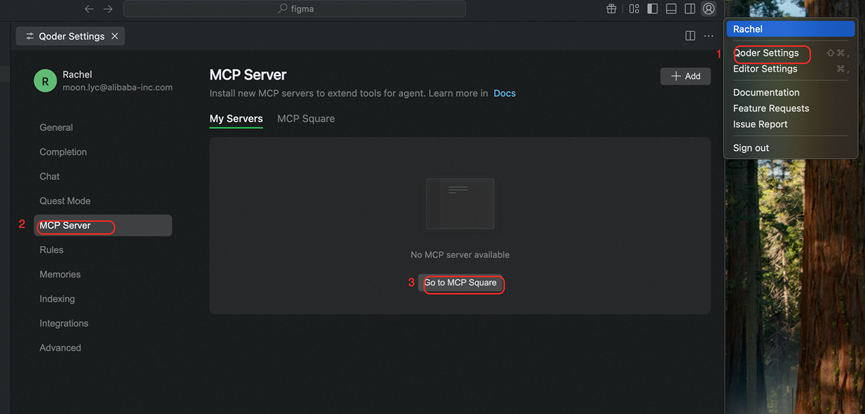
Task: Click the MCP Server page heading
Action: (x=248, y=75)
